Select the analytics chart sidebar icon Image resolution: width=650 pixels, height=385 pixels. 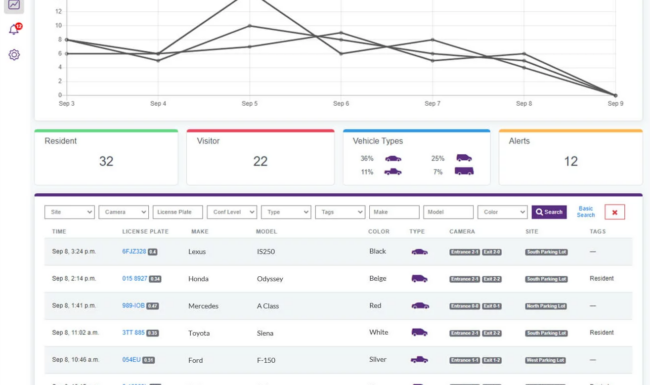click(14, 5)
